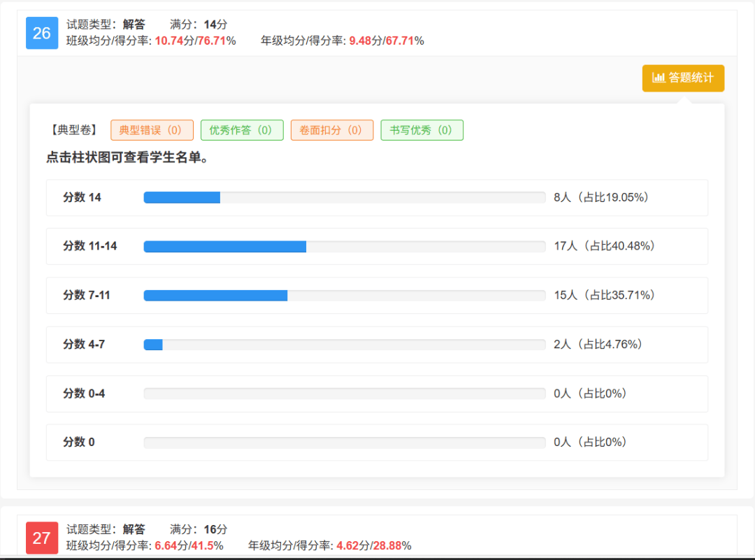Click the blue bar for 分数 11-14

(224, 247)
